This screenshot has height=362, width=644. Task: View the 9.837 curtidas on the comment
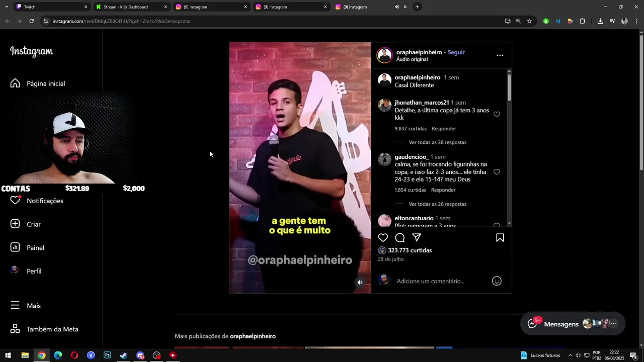coord(411,129)
